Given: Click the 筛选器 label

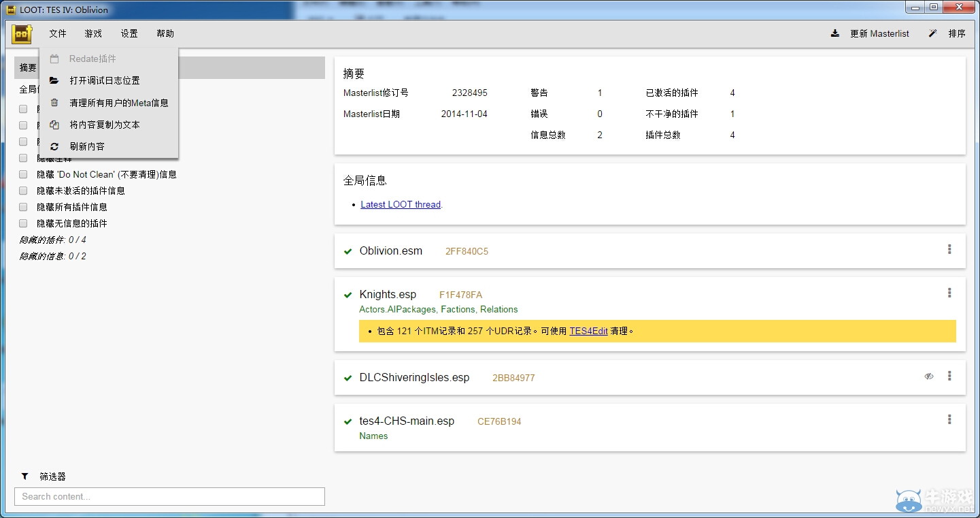Looking at the screenshot, I should click(52, 476).
